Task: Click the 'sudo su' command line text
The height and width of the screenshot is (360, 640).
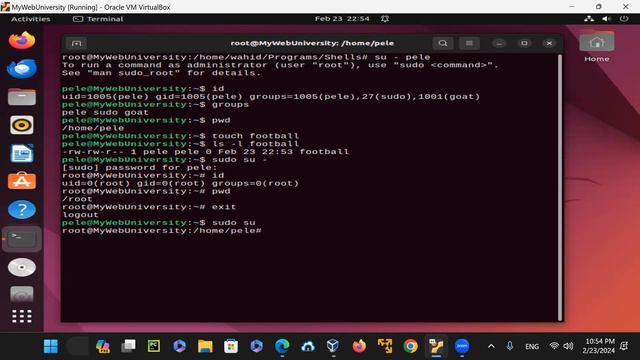Action: point(233,223)
